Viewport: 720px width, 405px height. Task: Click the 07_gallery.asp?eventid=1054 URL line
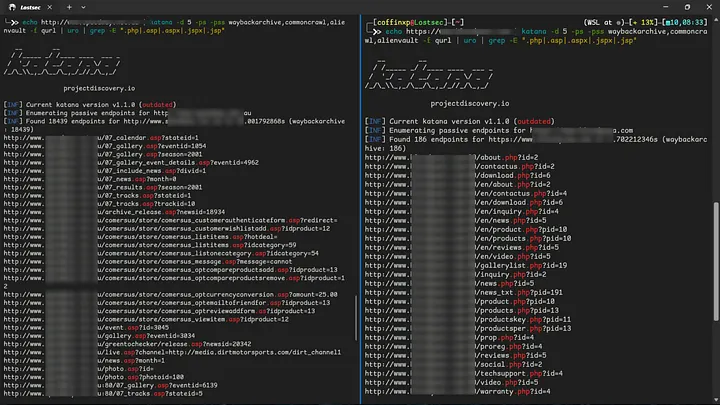tap(105, 146)
